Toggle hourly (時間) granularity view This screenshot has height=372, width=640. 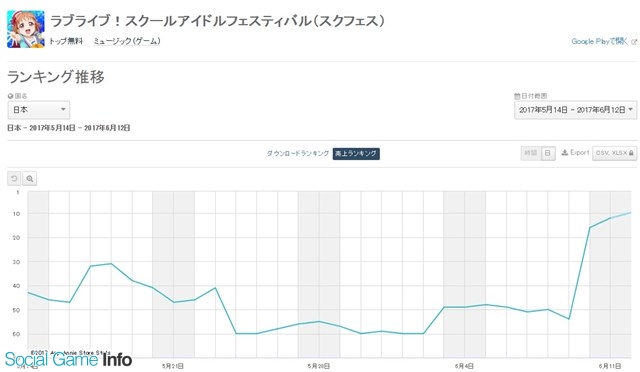pyautogui.click(x=531, y=153)
